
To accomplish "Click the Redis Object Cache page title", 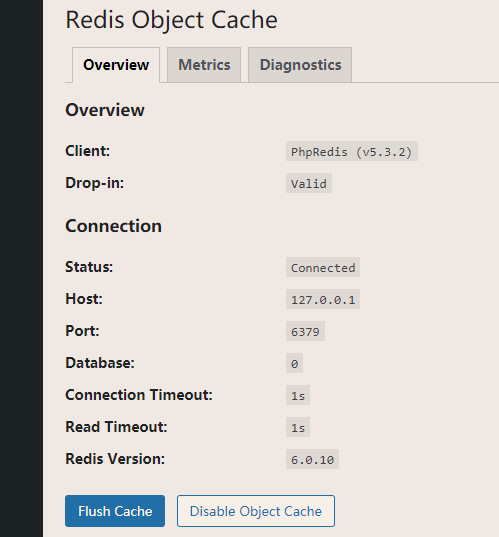I will pyautogui.click(x=171, y=20).
